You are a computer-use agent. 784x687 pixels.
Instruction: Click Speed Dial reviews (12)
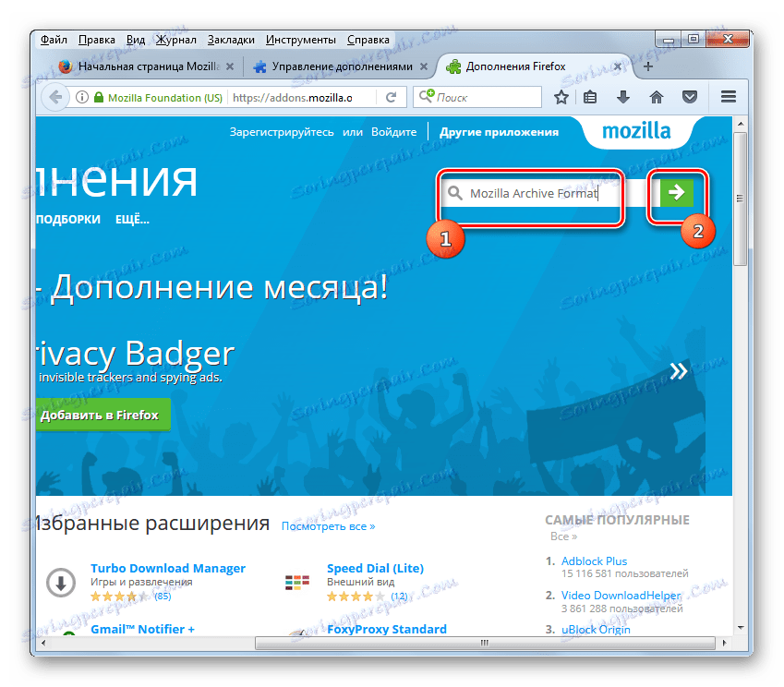coord(399,596)
